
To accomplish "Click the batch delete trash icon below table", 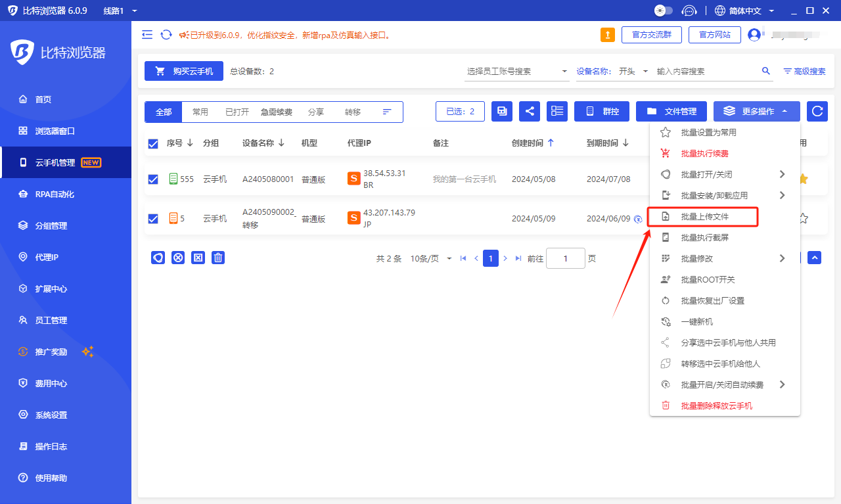I will click(218, 258).
